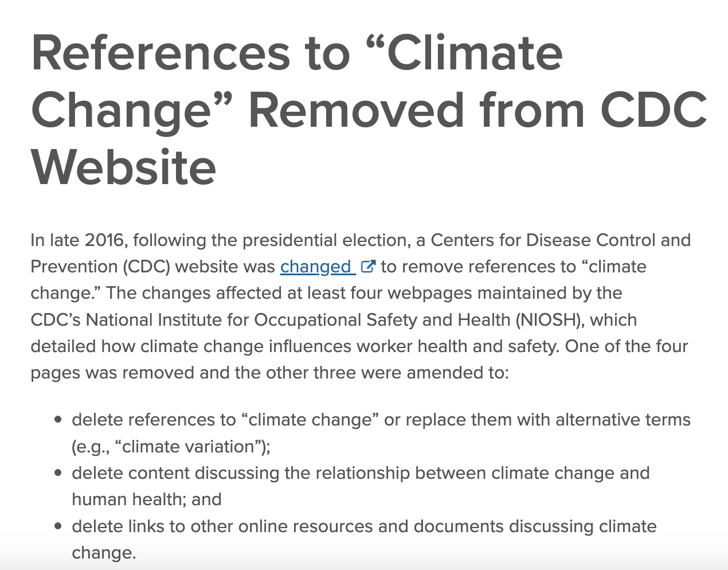Screen dimensions: 728x570
Task: Click the second bullet point dot
Action: [58, 473]
